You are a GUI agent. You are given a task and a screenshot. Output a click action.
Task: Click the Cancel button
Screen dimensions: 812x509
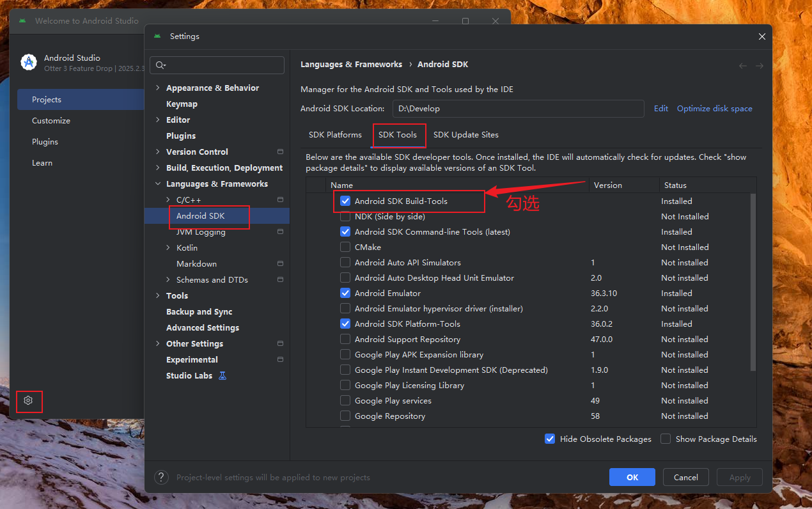click(x=686, y=477)
